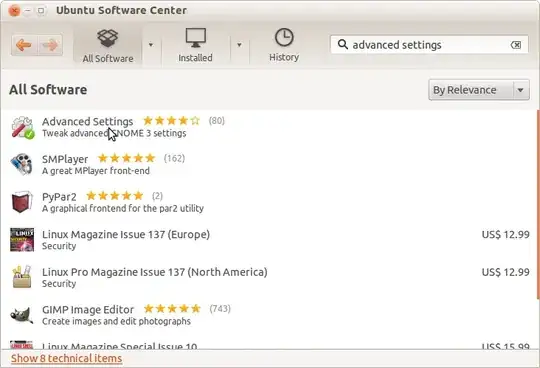The height and width of the screenshot is (368, 540).
Task: Select the SMPlayer result title
Action: pos(65,159)
